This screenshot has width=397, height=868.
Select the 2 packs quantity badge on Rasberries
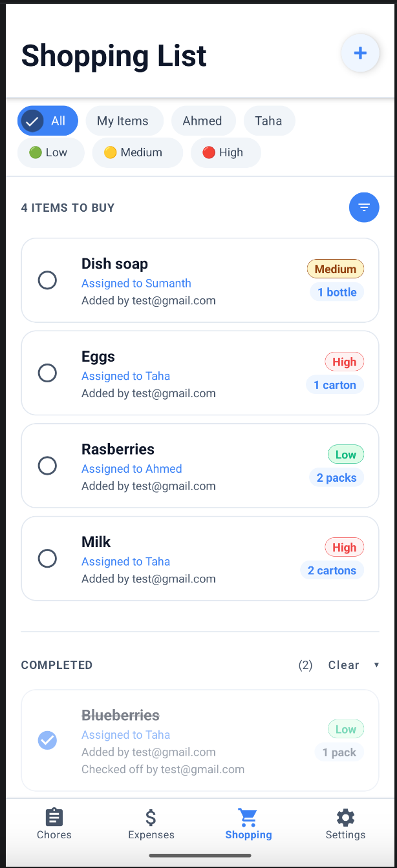pyautogui.click(x=337, y=477)
